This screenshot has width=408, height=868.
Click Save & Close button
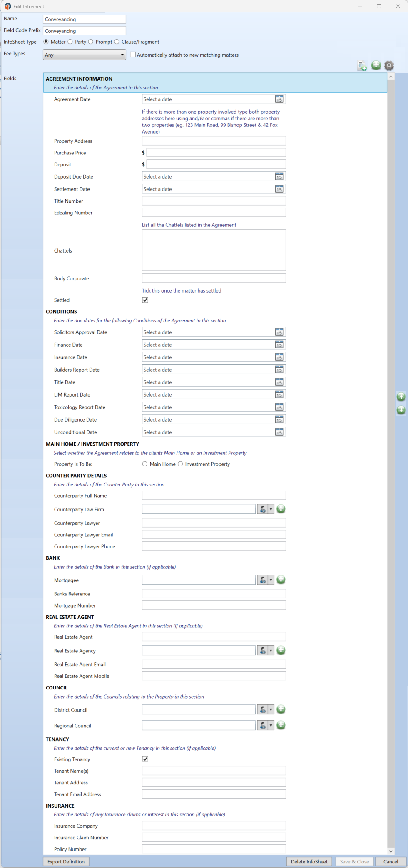coord(354,862)
